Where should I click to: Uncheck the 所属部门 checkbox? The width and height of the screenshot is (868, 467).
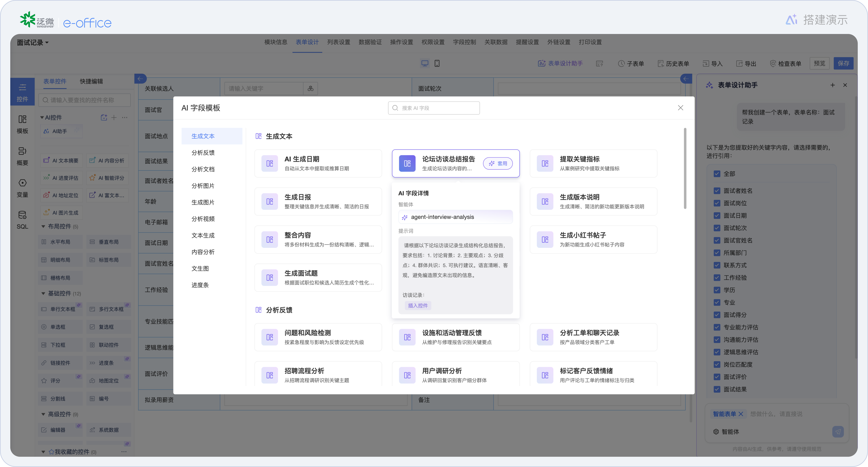[x=717, y=253]
